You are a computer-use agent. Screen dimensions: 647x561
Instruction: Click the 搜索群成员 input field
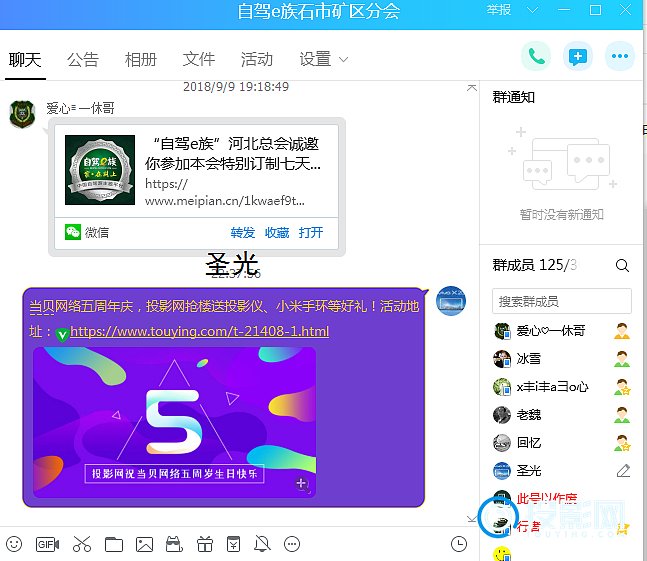click(562, 301)
